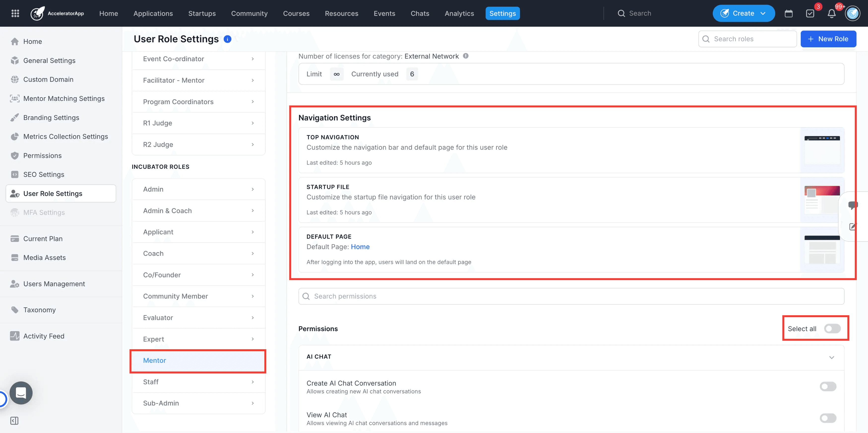This screenshot has width=868, height=433.
Task: Open the notifications bell
Action: pos(832,13)
